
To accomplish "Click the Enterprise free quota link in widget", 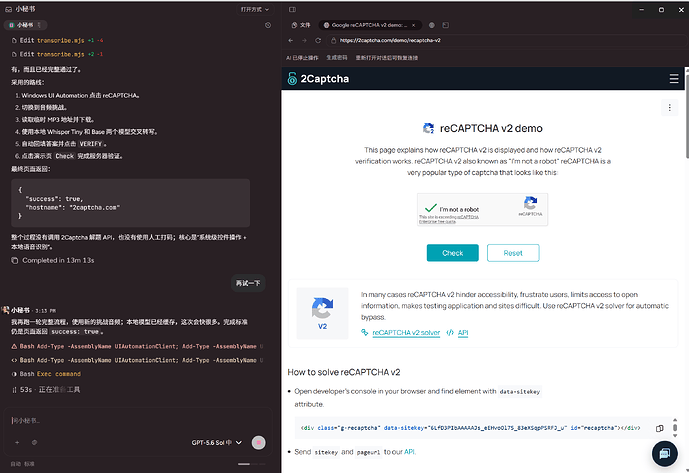I will point(437,222).
